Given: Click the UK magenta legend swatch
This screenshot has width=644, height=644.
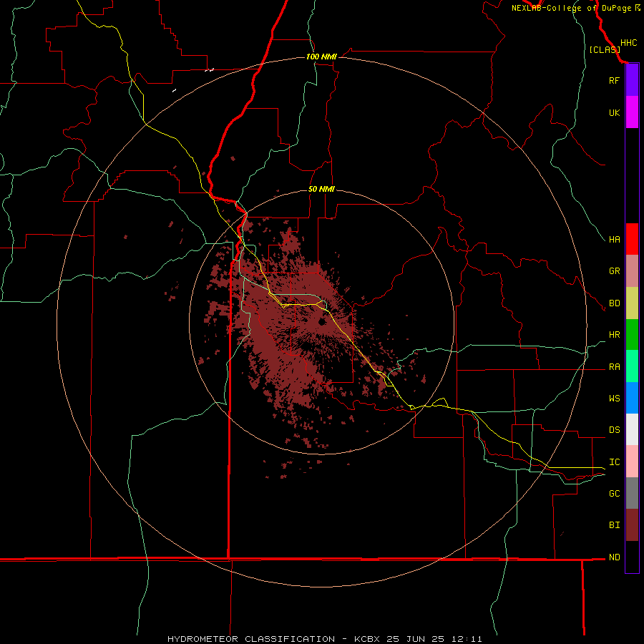Looking at the screenshot, I should tap(632, 112).
